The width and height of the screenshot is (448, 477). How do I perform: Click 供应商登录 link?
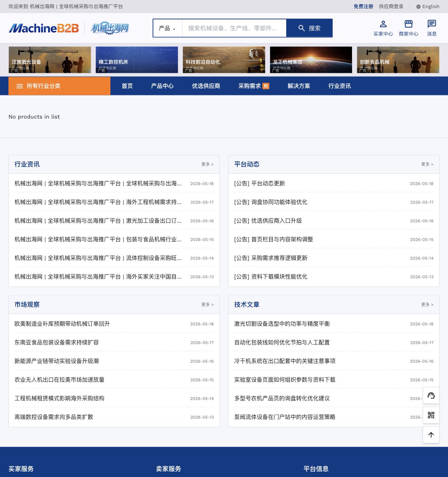tap(391, 7)
